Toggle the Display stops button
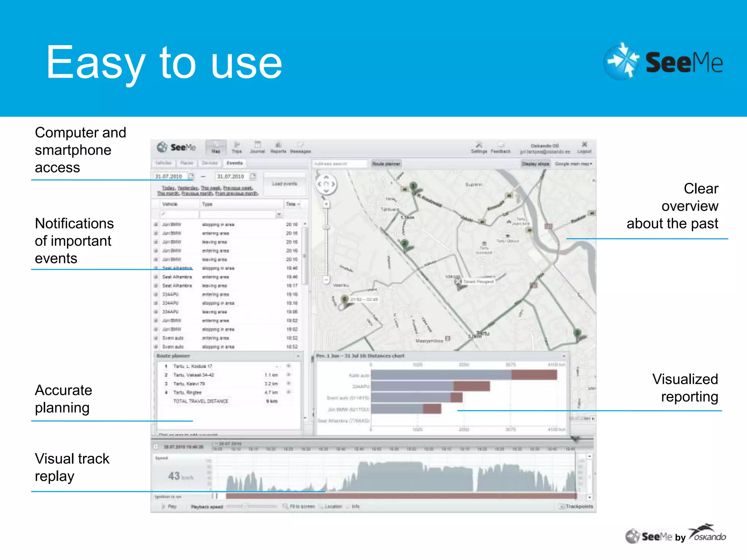This screenshot has height=560, width=747. pyautogui.click(x=535, y=164)
